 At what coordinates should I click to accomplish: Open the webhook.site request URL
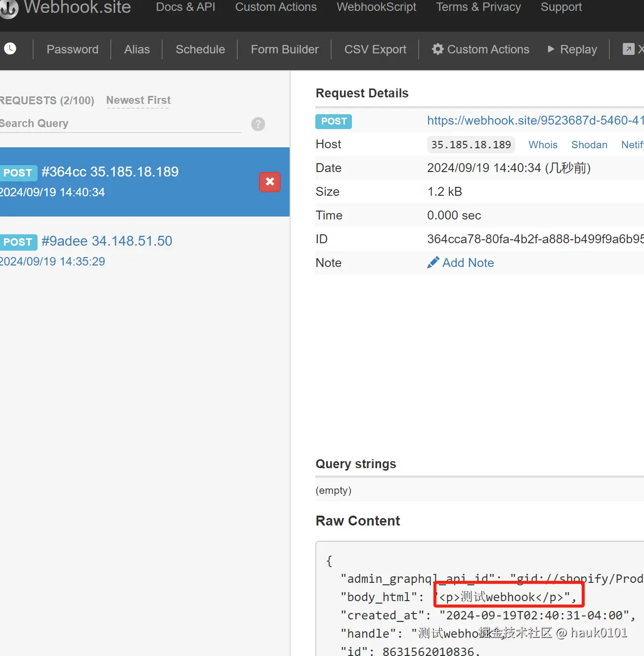(x=535, y=120)
